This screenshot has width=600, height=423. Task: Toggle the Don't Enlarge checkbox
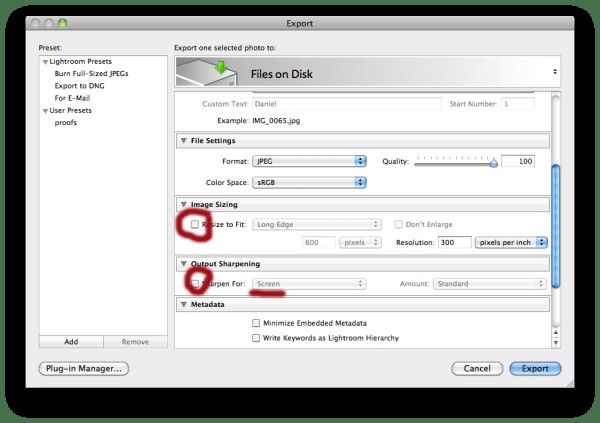pyautogui.click(x=399, y=224)
